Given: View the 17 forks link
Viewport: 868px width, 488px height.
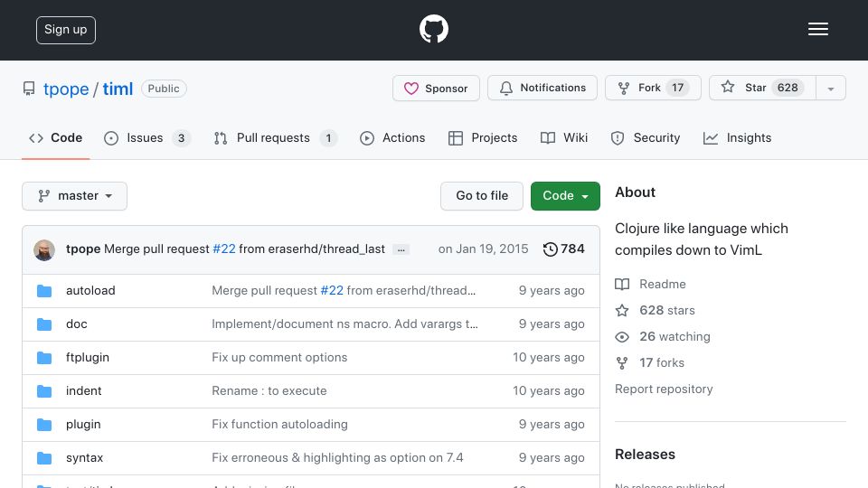Looking at the screenshot, I should (650, 363).
